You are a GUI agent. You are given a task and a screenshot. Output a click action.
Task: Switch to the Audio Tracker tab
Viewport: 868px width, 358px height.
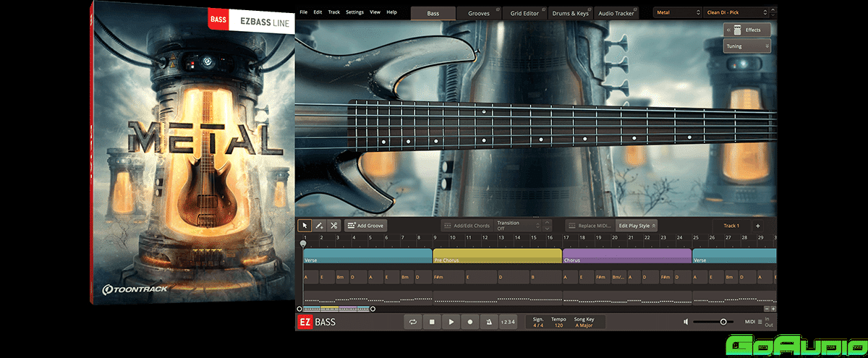tap(617, 13)
